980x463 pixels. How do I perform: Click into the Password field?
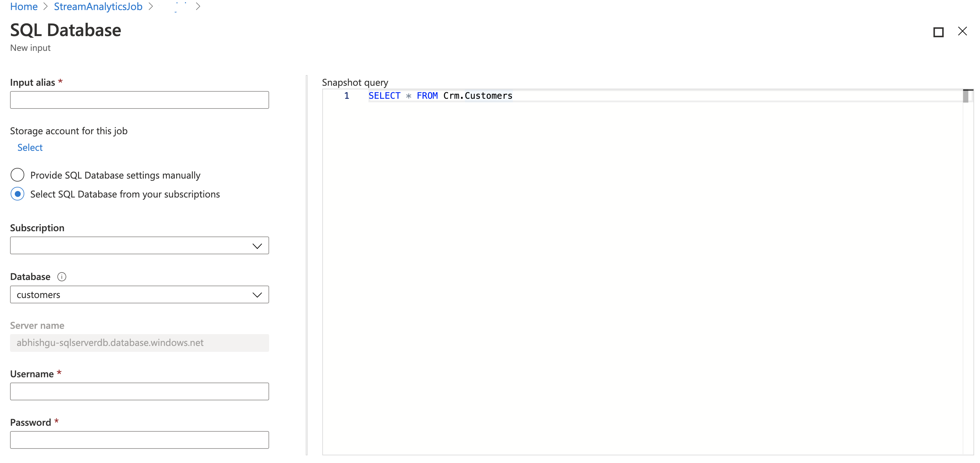pos(139,440)
